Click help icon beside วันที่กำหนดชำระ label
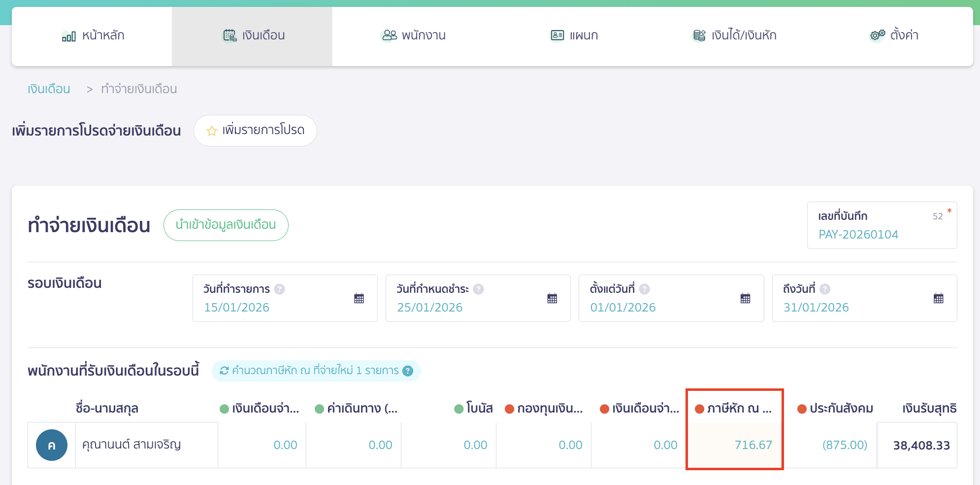 pos(478,289)
